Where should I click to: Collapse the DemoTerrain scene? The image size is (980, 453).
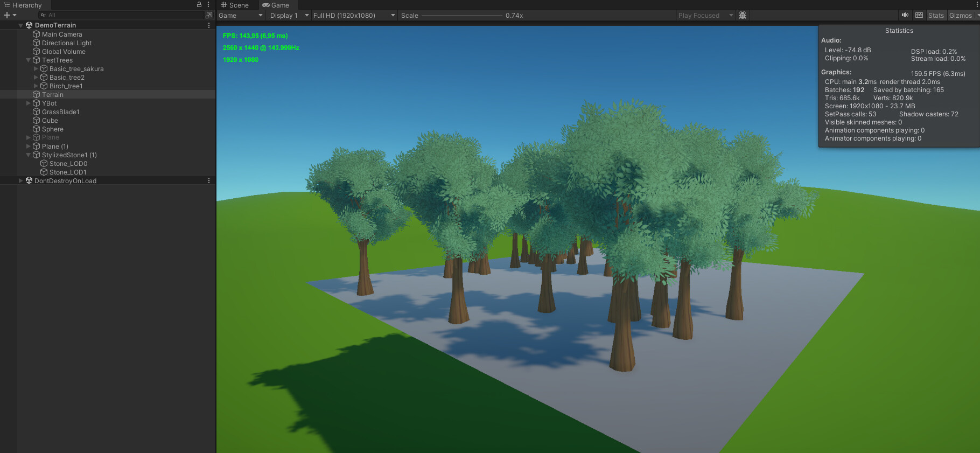pyautogui.click(x=21, y=25)
